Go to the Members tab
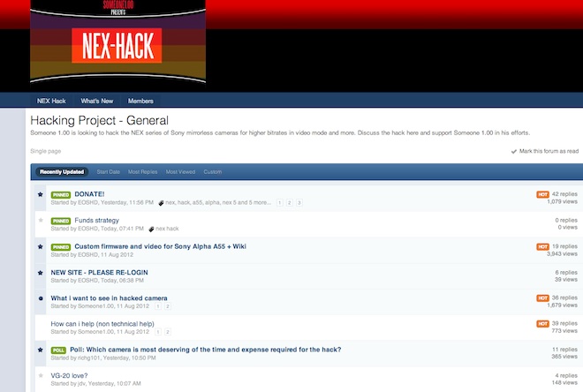Screen dimensions: 583x392 (140, 101)
